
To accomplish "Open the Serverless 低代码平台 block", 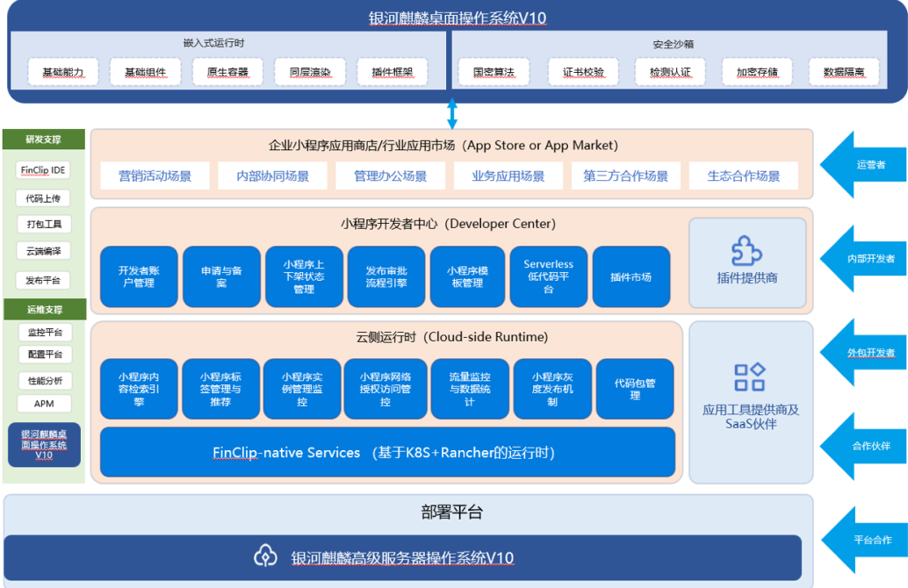I will coord(549,276).
